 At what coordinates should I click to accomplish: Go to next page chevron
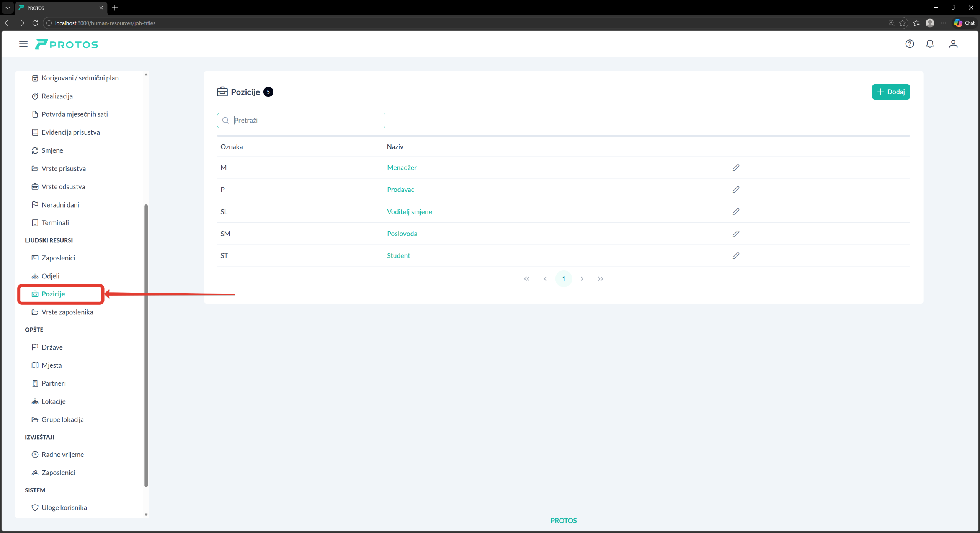[582, 279]
